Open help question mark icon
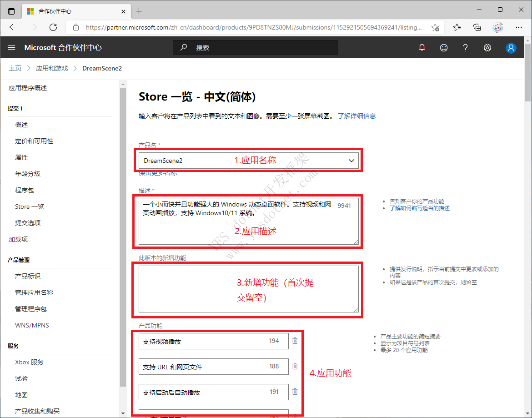Image resolution: width=532 pixels, height=418 pixels. point(465,47)
